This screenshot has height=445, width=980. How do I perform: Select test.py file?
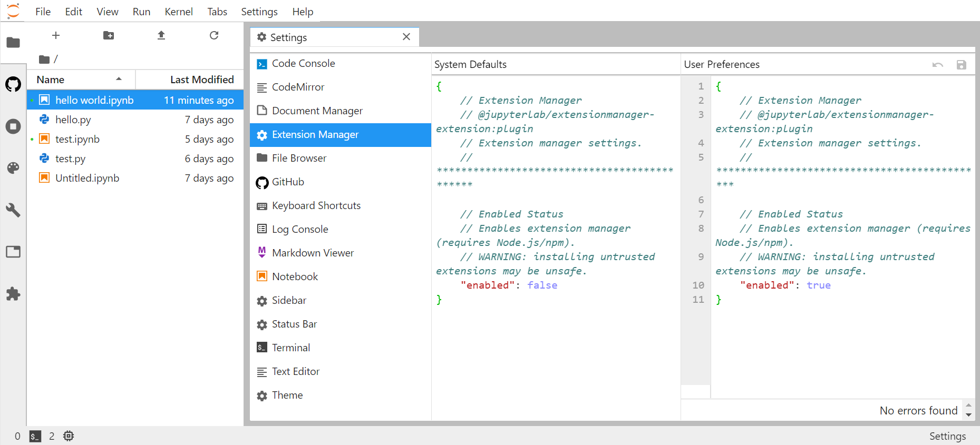[x=135, y=159]
